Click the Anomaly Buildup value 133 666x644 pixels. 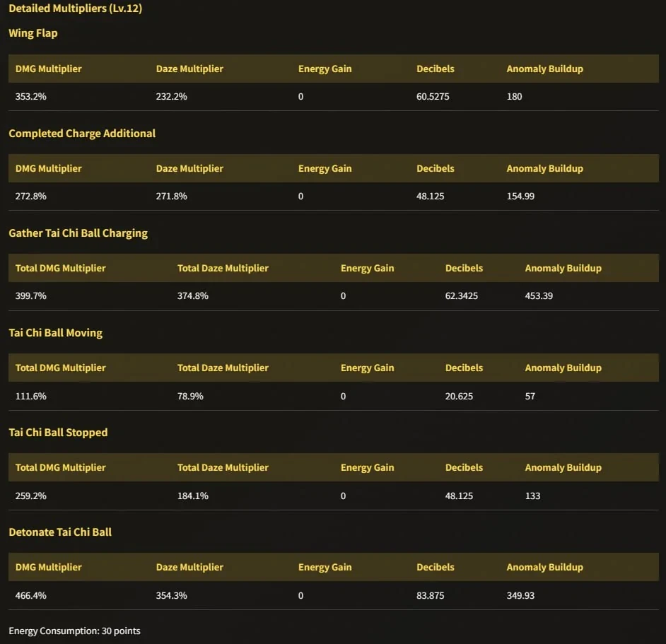(532, 496)
